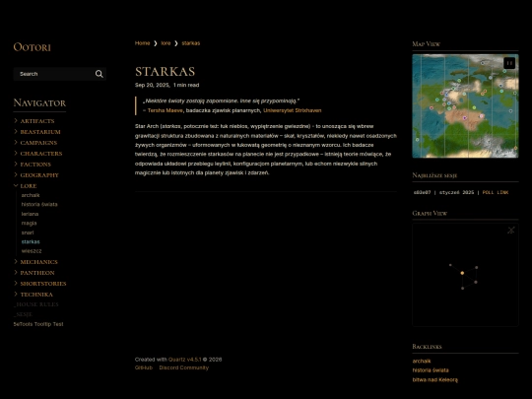
Task: Follow the Uniwersytet Strixhaven link
Action: pyautogui.click(x=293, y=110)
